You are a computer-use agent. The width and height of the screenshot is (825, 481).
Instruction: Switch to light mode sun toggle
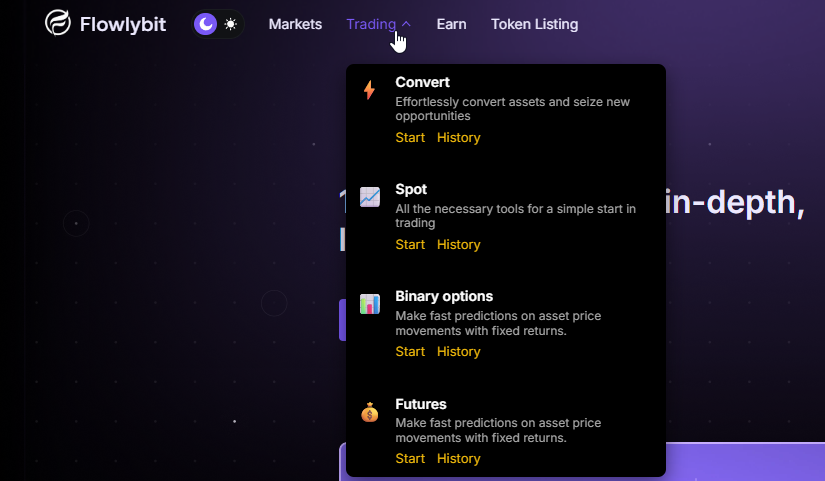(231, 24)
